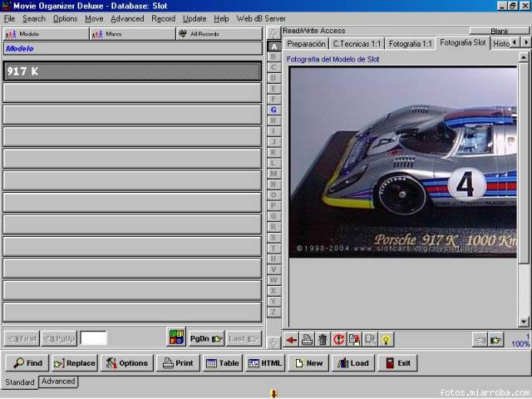
Task: Sort by Modelo button with people icon
Action: pyautogui.click(x=47, y=34)
